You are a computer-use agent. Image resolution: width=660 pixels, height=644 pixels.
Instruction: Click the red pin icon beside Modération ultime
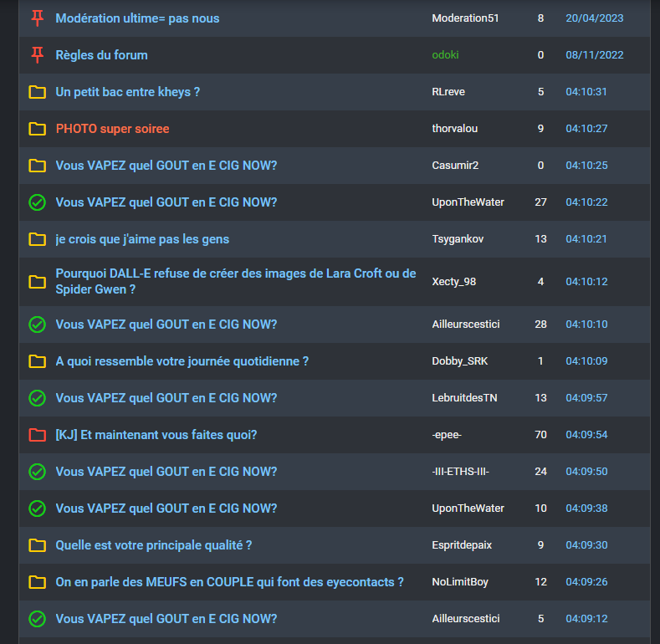click(37, 18)
